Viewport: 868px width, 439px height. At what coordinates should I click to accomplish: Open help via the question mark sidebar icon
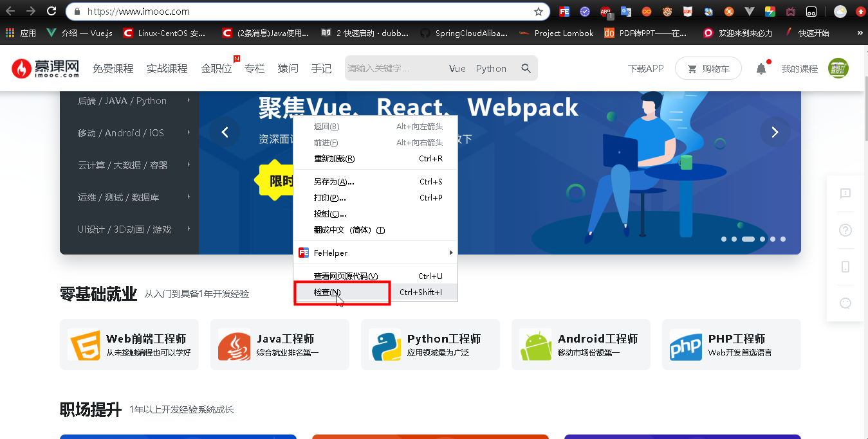pos(845,229)
